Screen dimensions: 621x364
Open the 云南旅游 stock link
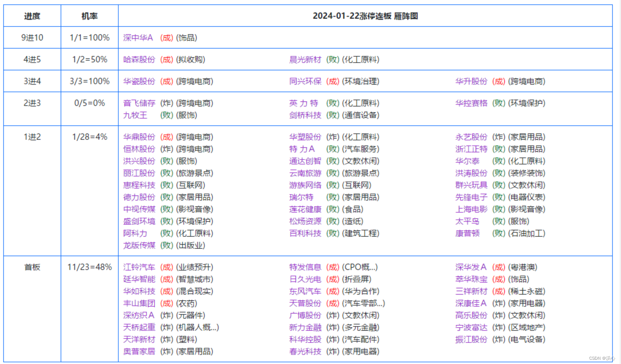point(305,173)
